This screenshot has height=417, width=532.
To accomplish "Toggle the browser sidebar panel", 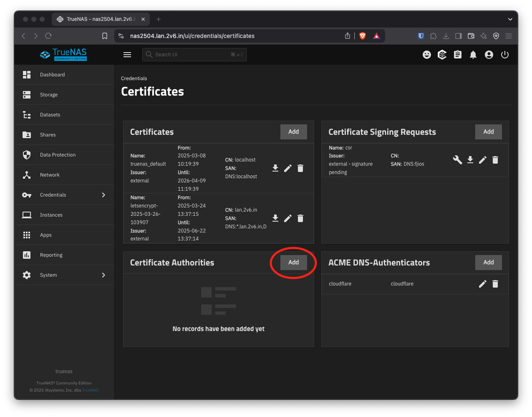I will (x=459, y=36).
